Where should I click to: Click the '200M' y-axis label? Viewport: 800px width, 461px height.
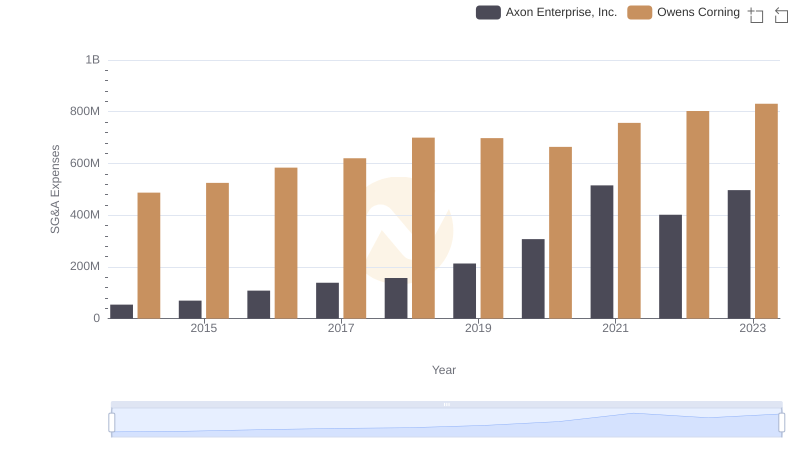coord(85,267)
